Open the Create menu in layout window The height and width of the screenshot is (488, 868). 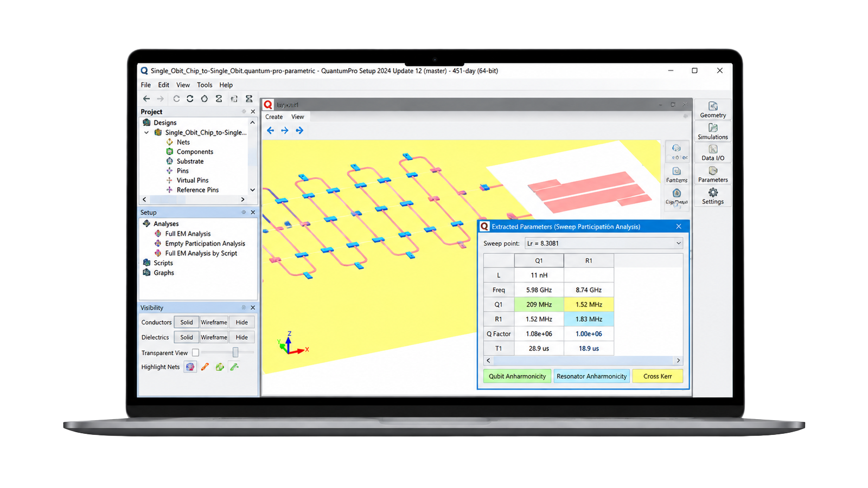click(x=274, y=117)
